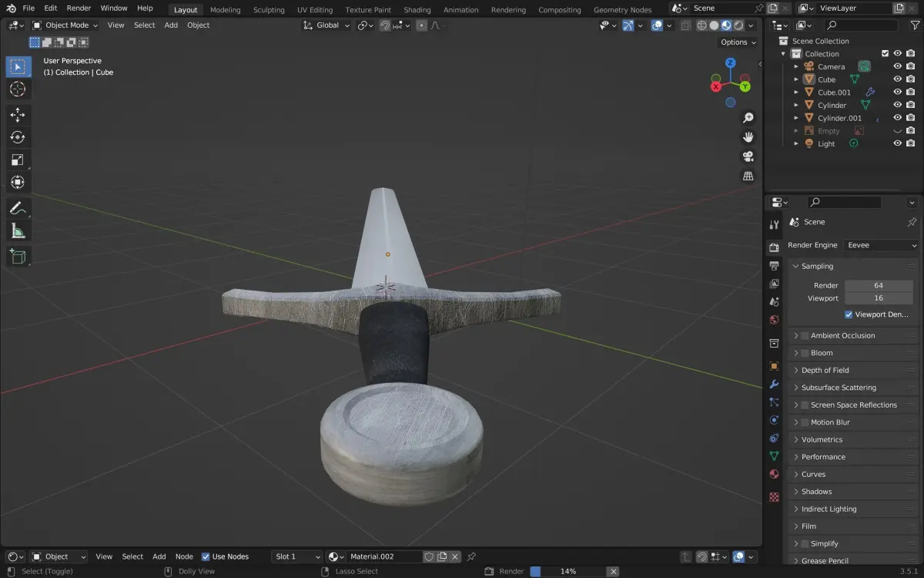Viewport: 924px width, 578px height.
Task: Click the zoom magnifier viewport icon
Action: 748,118
